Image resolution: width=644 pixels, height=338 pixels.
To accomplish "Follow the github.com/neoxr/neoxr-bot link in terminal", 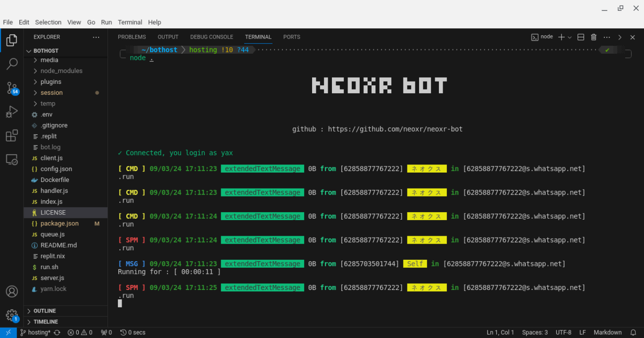I will click(395, 129).
